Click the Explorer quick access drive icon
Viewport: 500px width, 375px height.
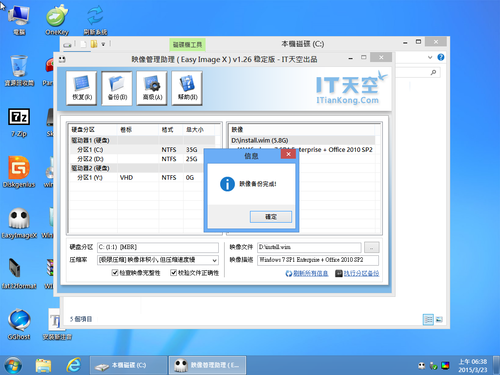point(67,44)
